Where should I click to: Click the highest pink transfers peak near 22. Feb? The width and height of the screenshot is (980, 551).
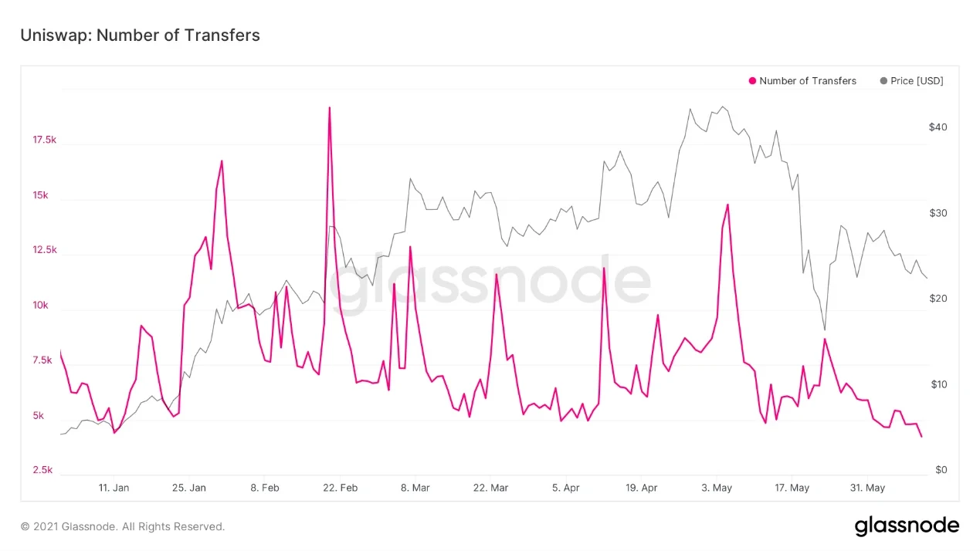click(330, 108)
